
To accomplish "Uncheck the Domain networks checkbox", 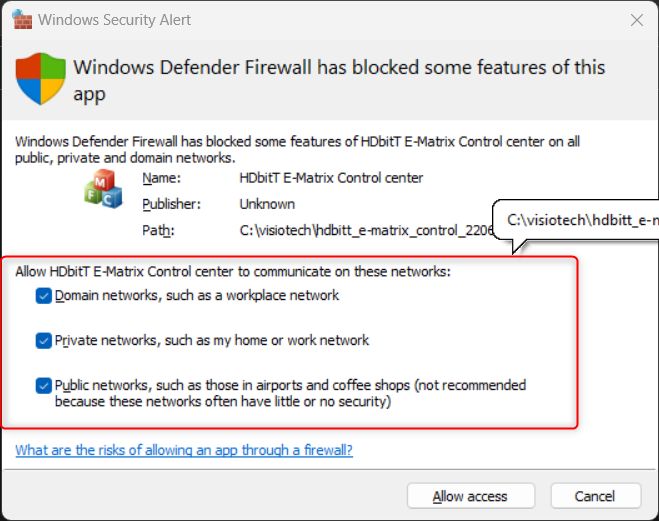I will [43, 296].
